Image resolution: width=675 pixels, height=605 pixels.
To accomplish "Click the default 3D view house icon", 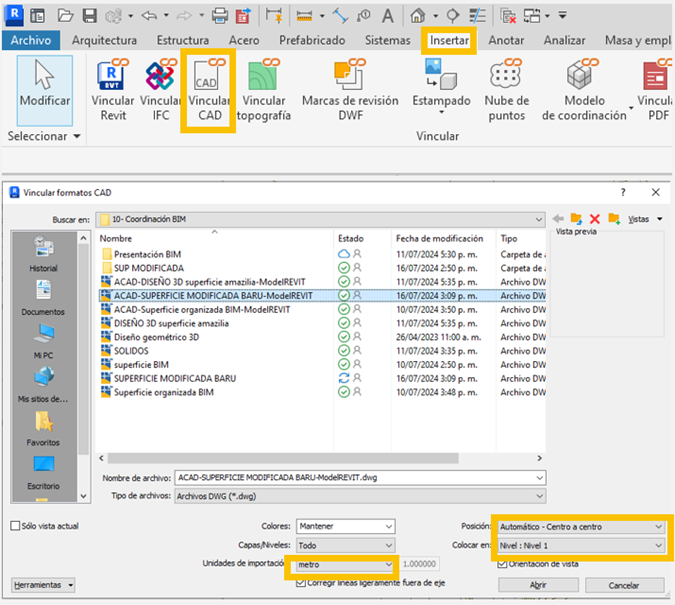I will 418,16.
